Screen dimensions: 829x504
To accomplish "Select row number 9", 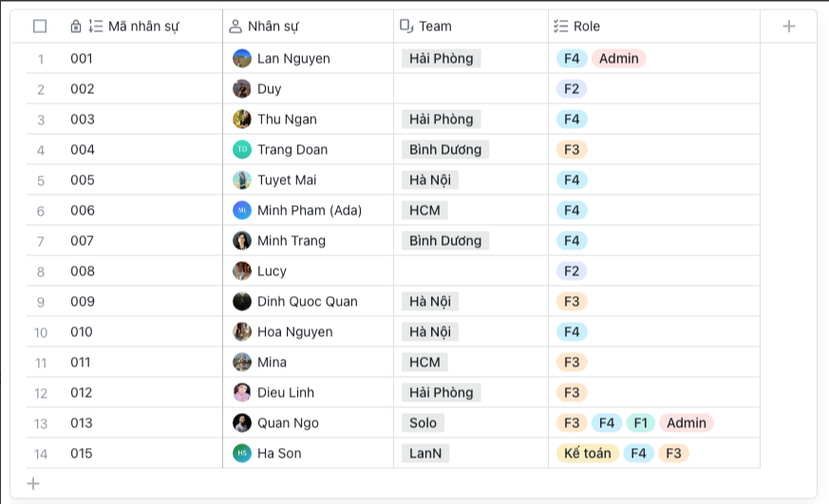I will [x=41, y=302].
